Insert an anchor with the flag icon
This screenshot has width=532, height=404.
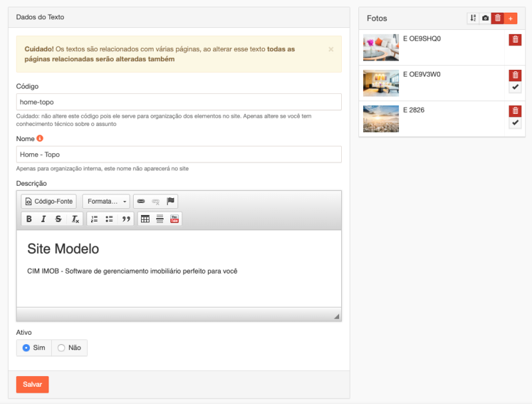(170, 201)
